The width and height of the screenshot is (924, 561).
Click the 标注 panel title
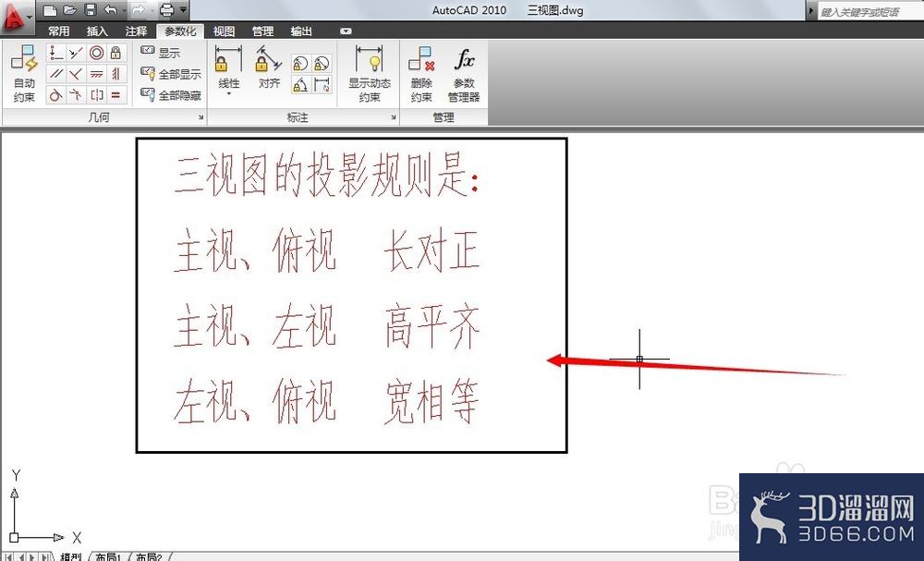coord(298,117)
